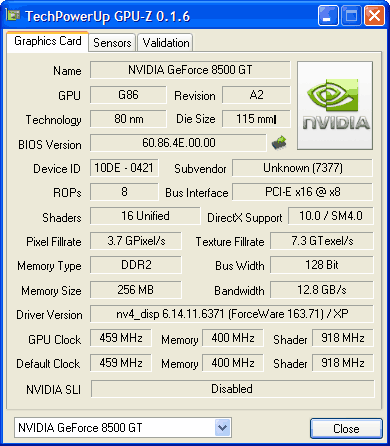Select the GPU field value G86

[128, 95]
